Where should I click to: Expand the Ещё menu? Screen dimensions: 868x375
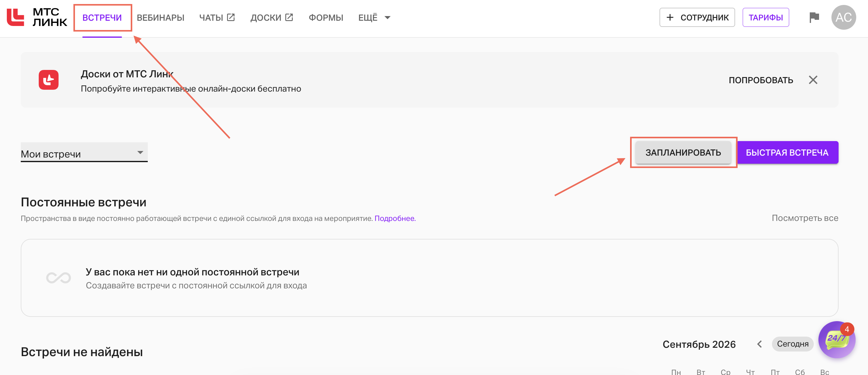coord(374,18)
